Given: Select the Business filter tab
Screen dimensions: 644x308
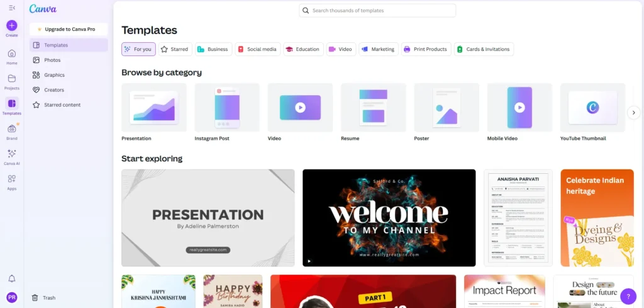Looking at the screenshot, I should coord(214,49).
